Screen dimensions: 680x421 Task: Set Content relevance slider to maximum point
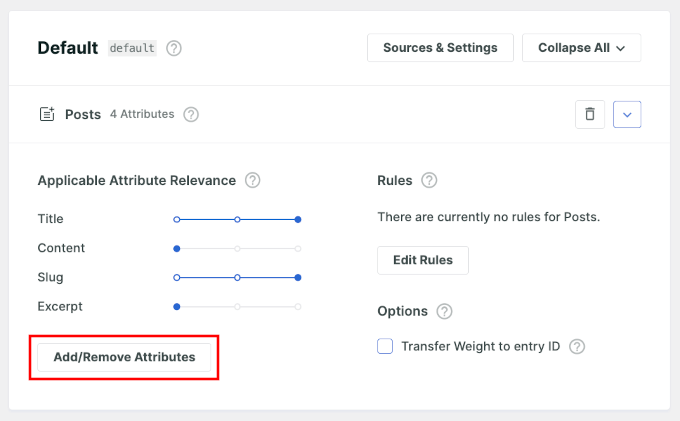coord(298,248)
